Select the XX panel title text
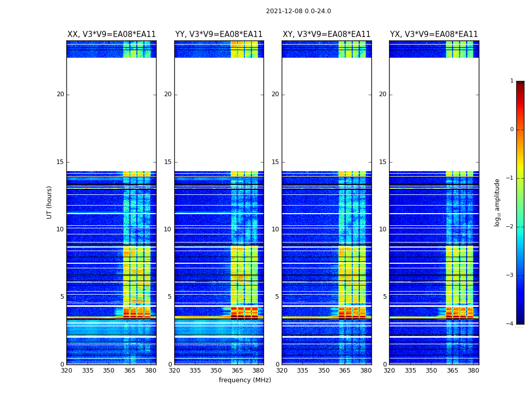Viewport: 532px width, 405px height. (x=111, y=34)
